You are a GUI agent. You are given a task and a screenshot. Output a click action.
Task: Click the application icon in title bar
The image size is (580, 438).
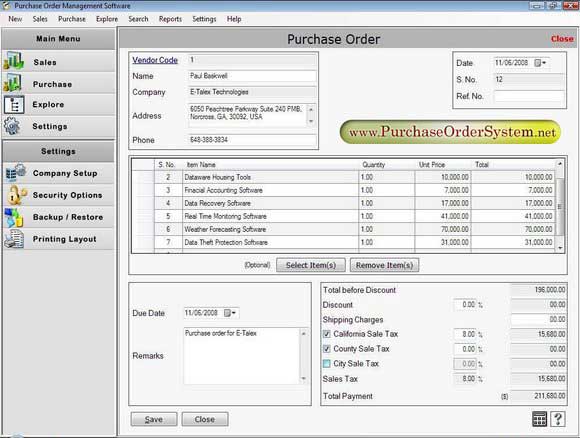(6, 6)
